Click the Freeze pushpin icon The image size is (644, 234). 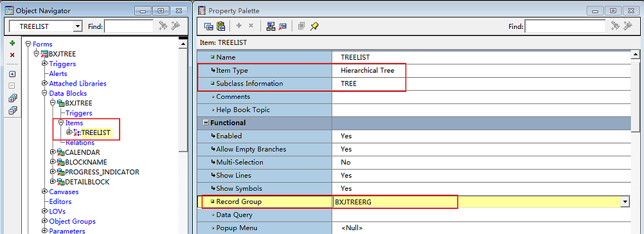pos(314,26)
